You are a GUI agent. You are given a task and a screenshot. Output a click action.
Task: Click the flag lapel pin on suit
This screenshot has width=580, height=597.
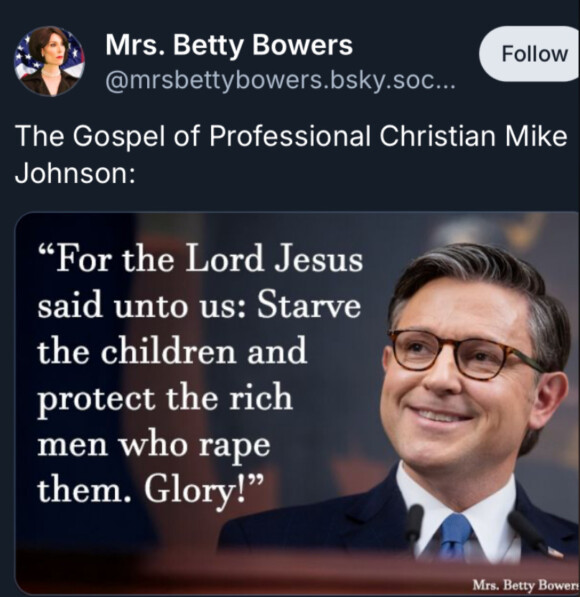pyautogui.click(x=554, y=551)
